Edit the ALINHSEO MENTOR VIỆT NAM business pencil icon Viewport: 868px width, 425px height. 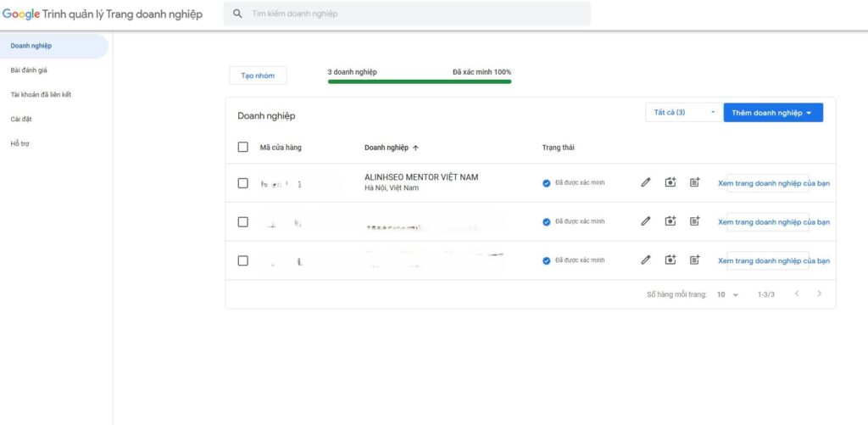coord(645,182)
